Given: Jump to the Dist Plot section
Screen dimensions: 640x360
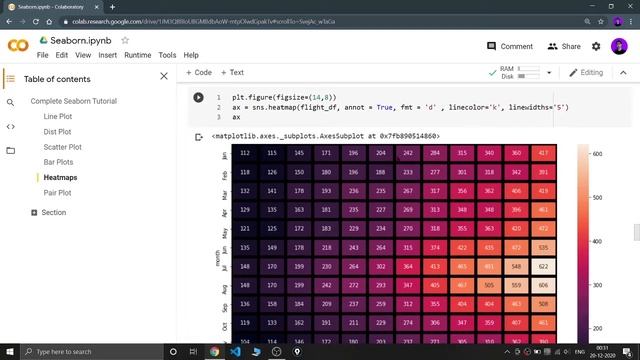Looking at the screenshot, I should pos(57,132).
